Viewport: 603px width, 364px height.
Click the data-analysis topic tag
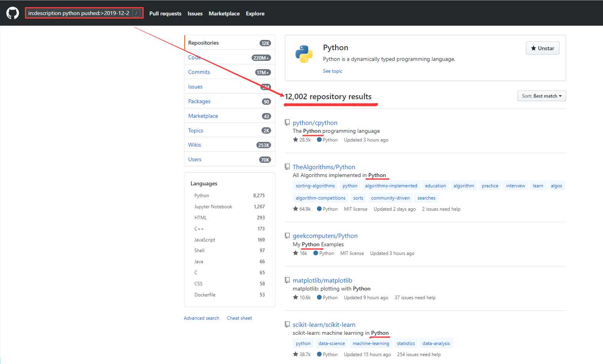tap(436, 343)
